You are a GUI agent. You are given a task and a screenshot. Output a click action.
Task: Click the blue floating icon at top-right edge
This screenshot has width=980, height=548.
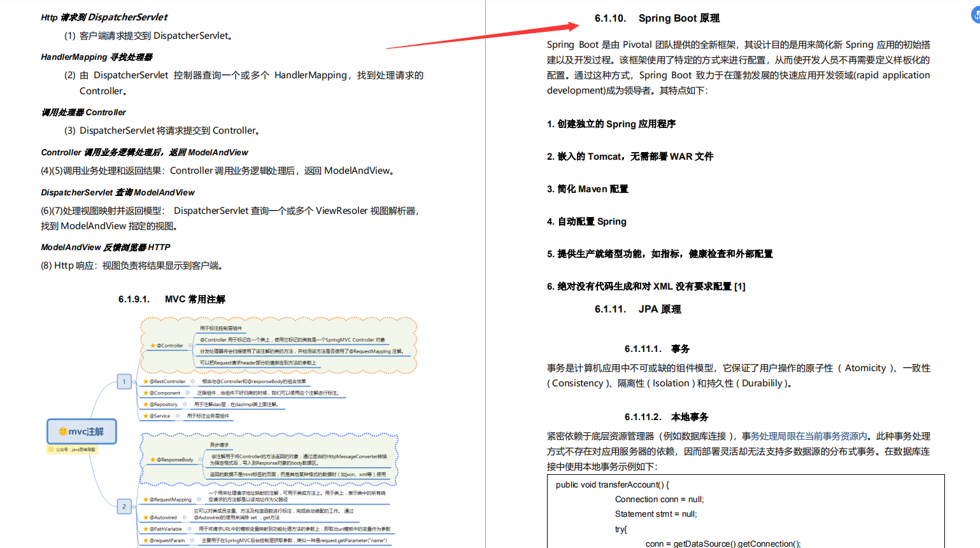pyautogui.click(x=976, y=15)
